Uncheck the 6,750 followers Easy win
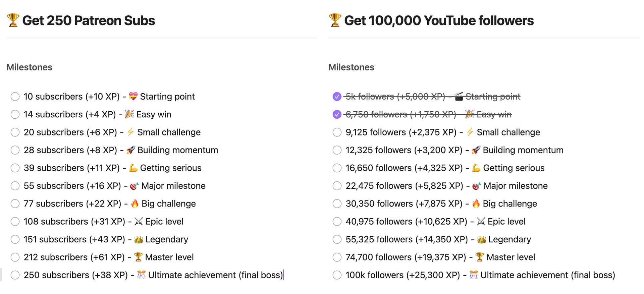Image resolution: width=644 pixels, height=294 pixels. [x=337, y=114]
